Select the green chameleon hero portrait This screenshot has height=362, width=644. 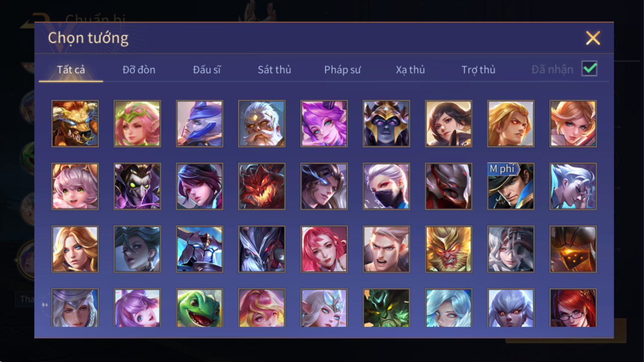tap(199, 308)
